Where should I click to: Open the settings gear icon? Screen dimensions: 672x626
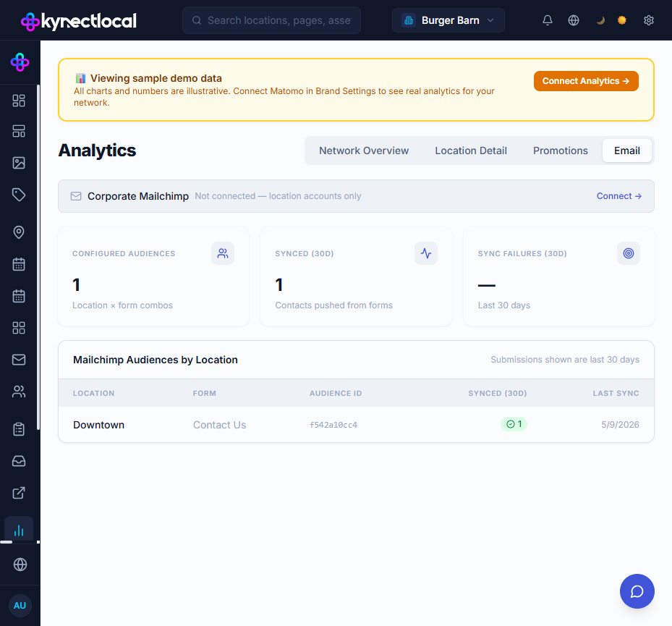(x=648, y=20)
